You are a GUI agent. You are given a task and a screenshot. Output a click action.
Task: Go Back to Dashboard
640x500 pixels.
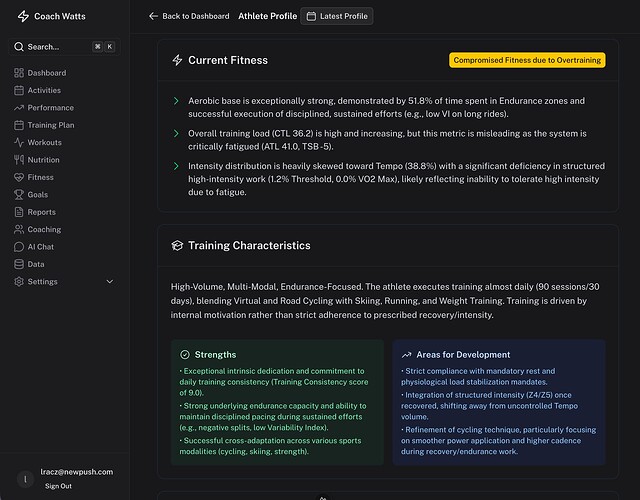point(189,16)
